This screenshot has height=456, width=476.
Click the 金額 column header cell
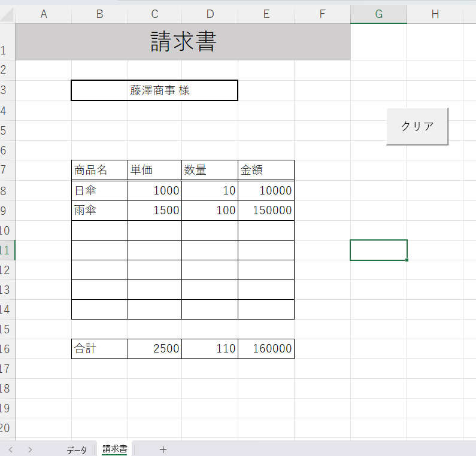(266, 170)
